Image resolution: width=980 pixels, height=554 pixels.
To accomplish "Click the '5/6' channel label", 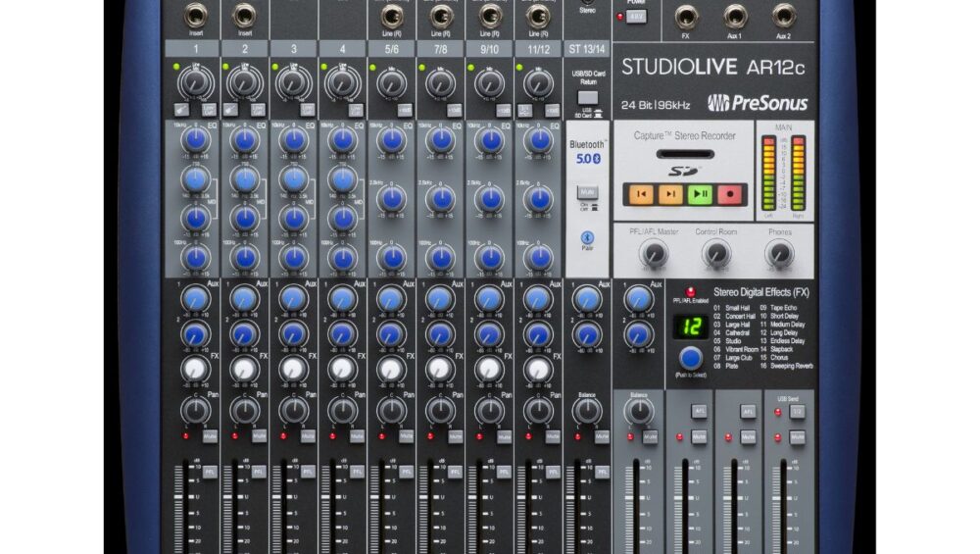I will coord(391,49).
